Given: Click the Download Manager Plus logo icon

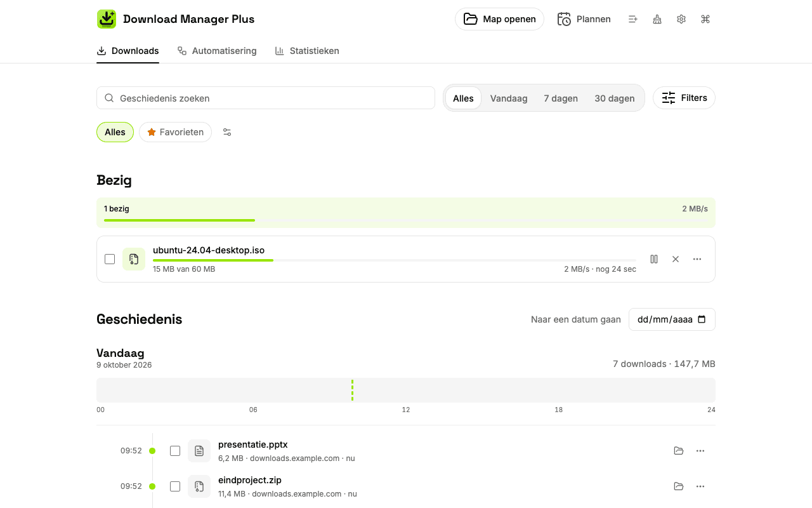Looking at the screenshot, I should tap(107, 19).
